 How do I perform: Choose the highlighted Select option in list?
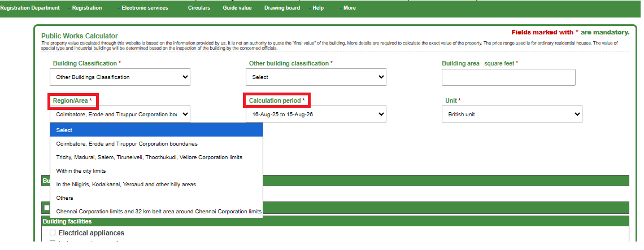pos(156,130)
